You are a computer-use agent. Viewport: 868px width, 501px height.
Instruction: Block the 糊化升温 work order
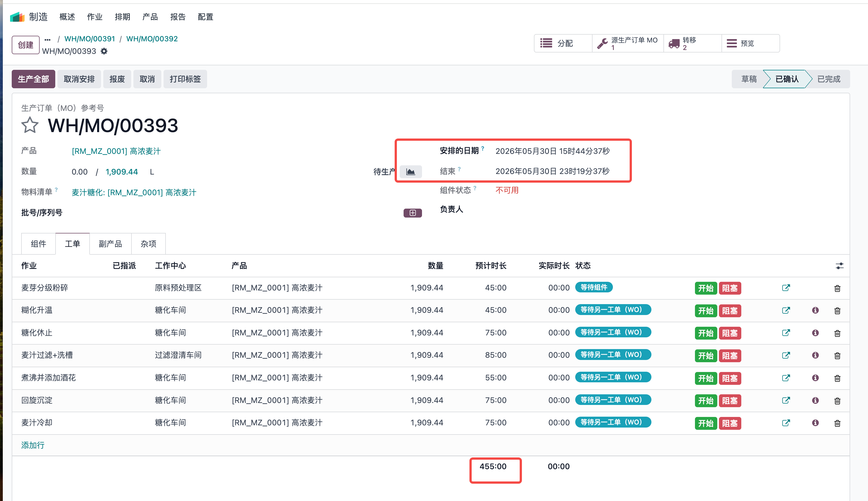[730, 311]
